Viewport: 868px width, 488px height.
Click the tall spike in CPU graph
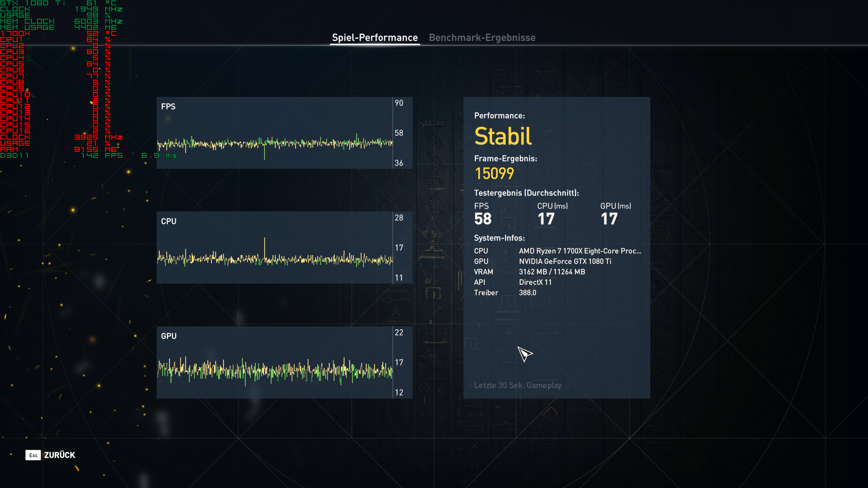(x=264, y=246)
